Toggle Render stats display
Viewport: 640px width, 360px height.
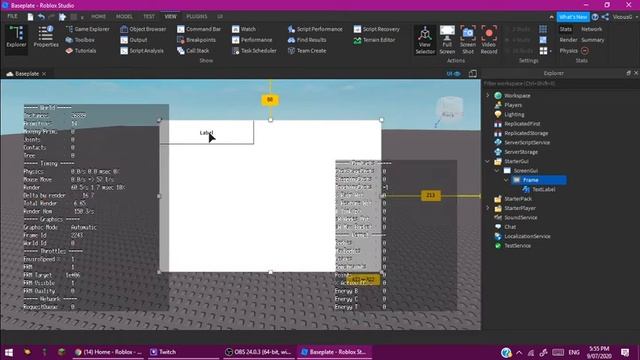[x=568, y=40]
